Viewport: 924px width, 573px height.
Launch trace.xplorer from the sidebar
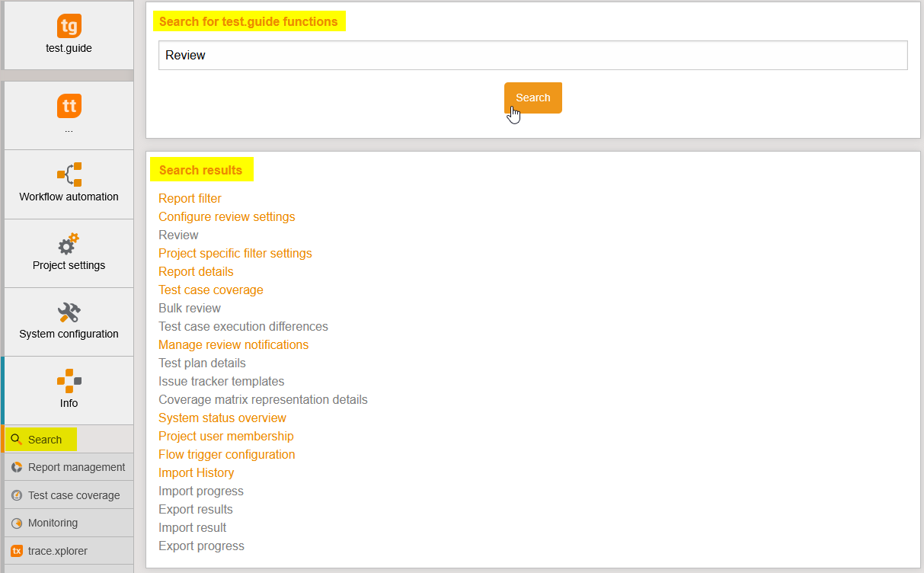pos(58,550)
